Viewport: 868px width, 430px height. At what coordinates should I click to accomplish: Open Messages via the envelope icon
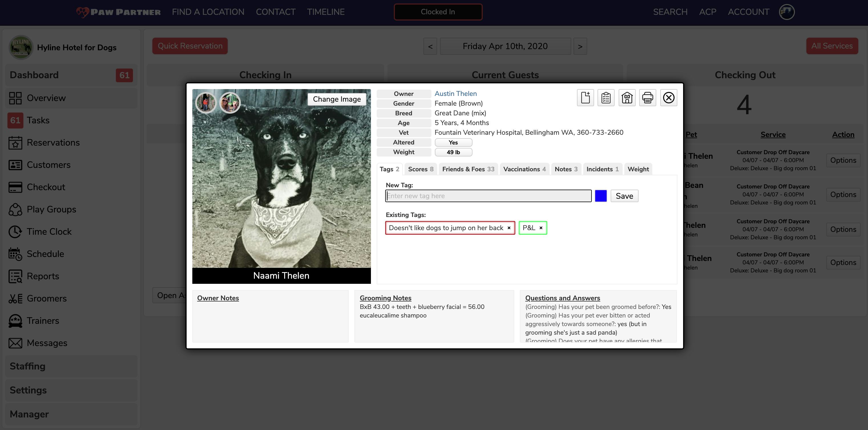[x=15, y=343]
